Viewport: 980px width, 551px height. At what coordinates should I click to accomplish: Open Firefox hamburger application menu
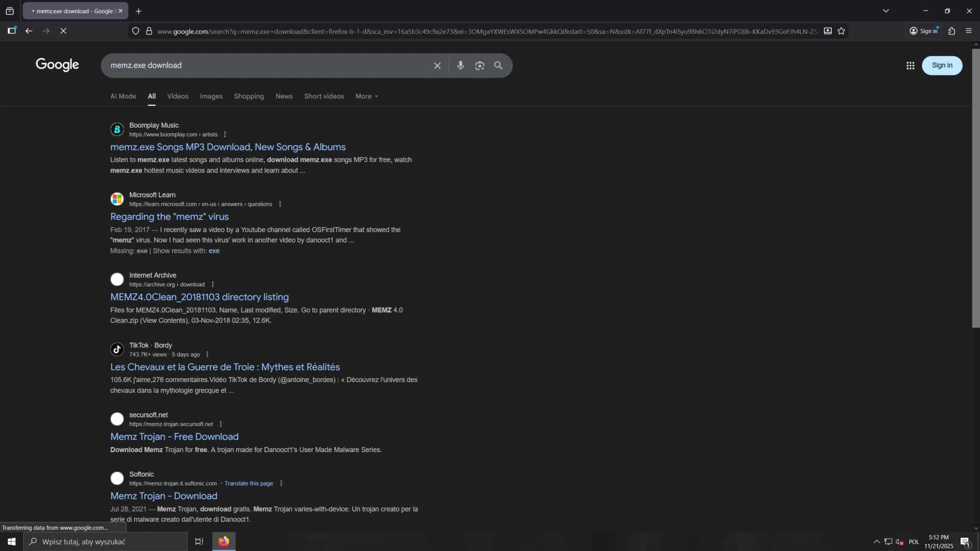969,31
